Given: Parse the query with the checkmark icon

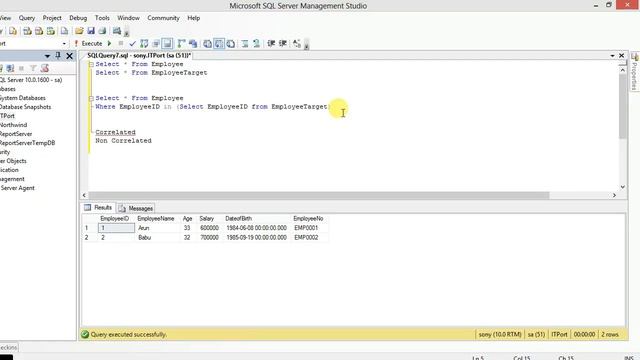Looking at the screenshot, I should pyautogui.click(x=133, y=43).
